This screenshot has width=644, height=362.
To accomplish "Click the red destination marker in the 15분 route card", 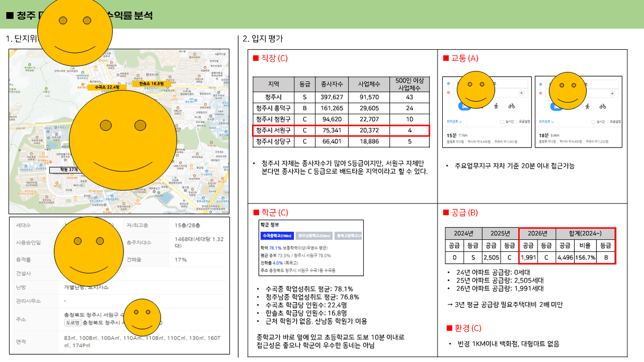I will point(449,93).
